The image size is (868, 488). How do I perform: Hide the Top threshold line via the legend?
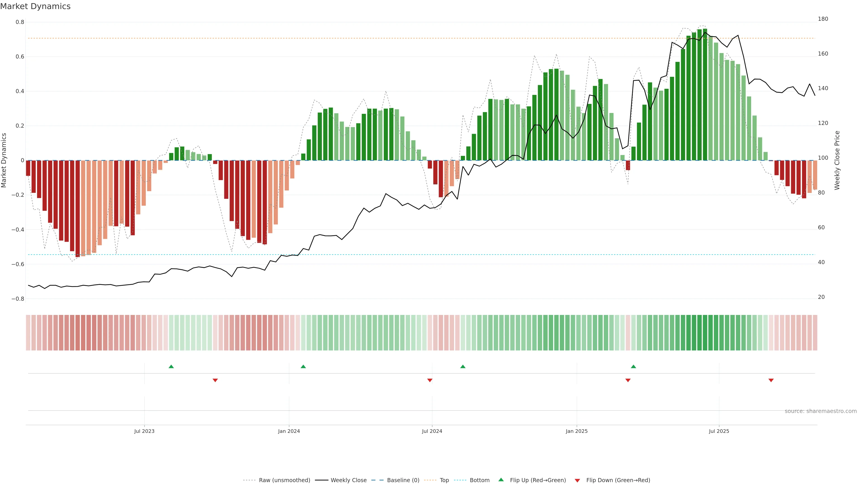coord(444,480)
